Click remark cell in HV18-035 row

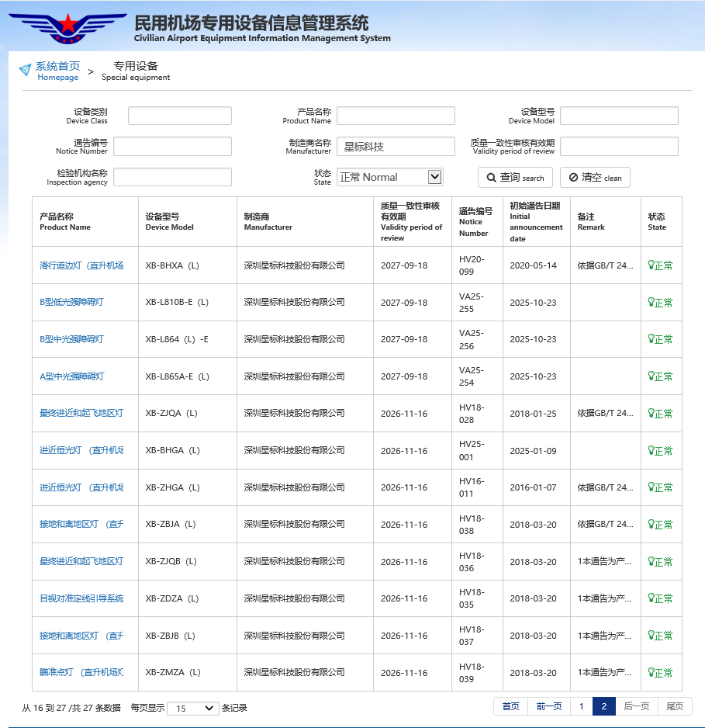[604, 598]
